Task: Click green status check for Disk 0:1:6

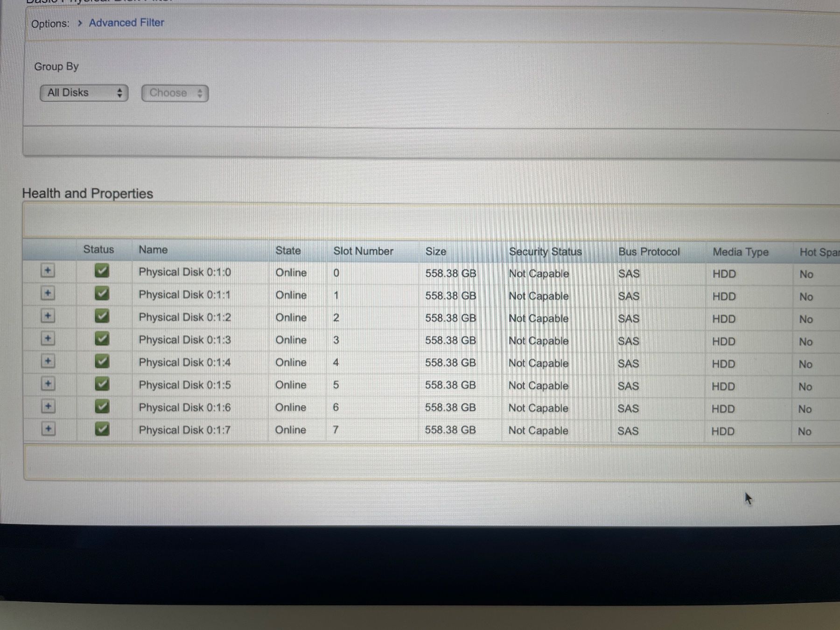Action: pyautogui.click(x=102, y=406)
